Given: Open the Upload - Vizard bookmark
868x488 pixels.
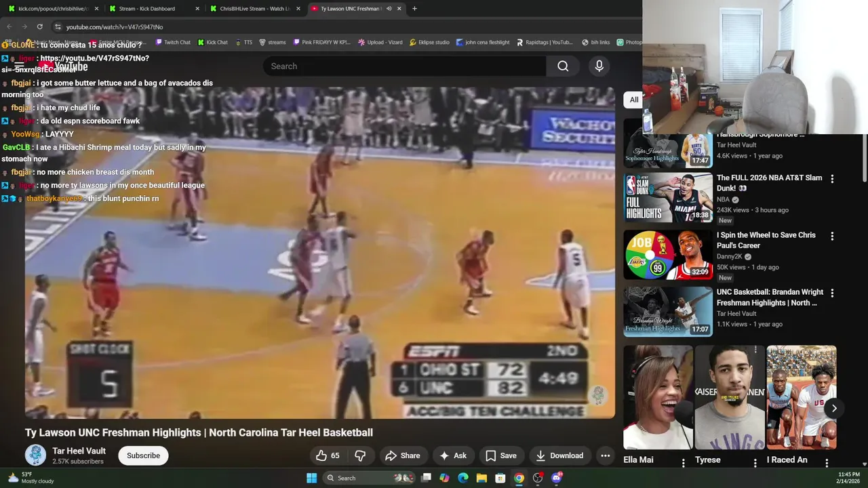Looking at the screenshot, I should tap(380, 42).
